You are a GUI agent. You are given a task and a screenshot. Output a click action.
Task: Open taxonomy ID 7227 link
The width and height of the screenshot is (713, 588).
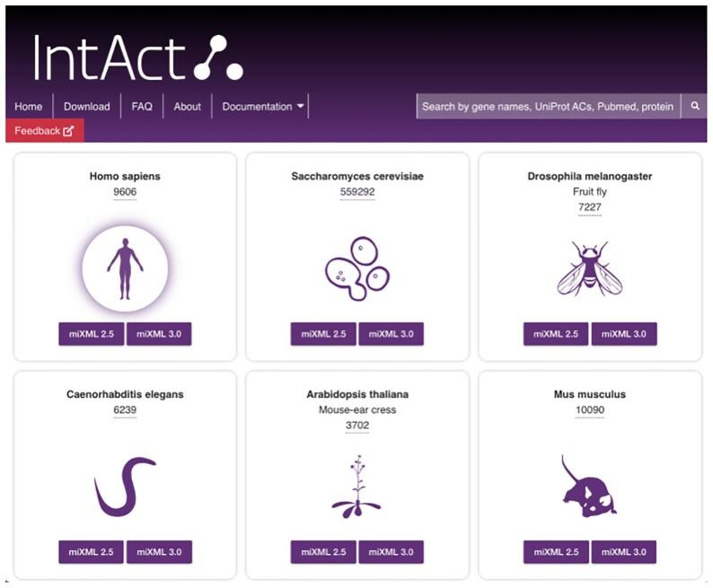coord(590,207)
